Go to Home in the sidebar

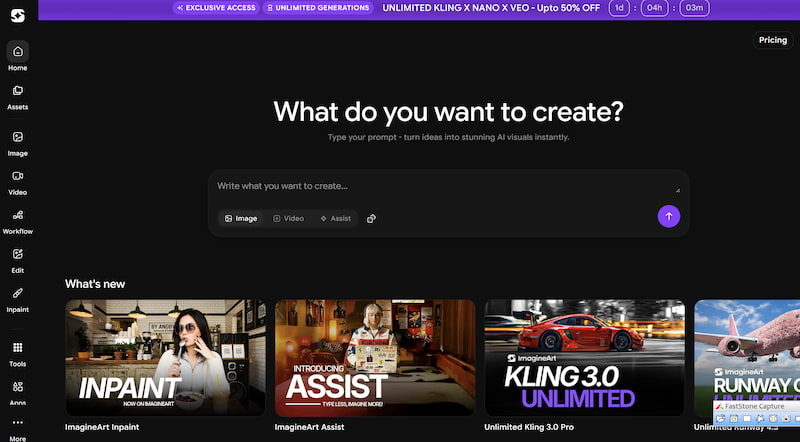[17, 52]
